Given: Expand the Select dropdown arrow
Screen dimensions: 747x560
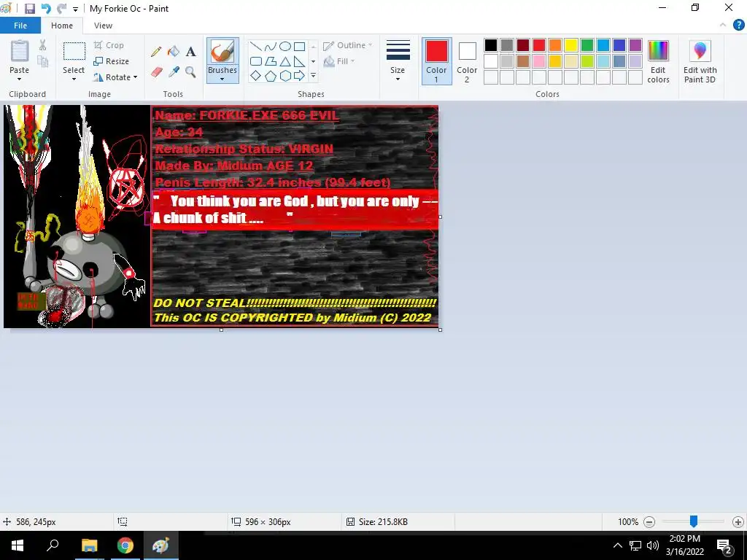Looking at the screenshot, I should pyautogui.click(x=74, y=79).
